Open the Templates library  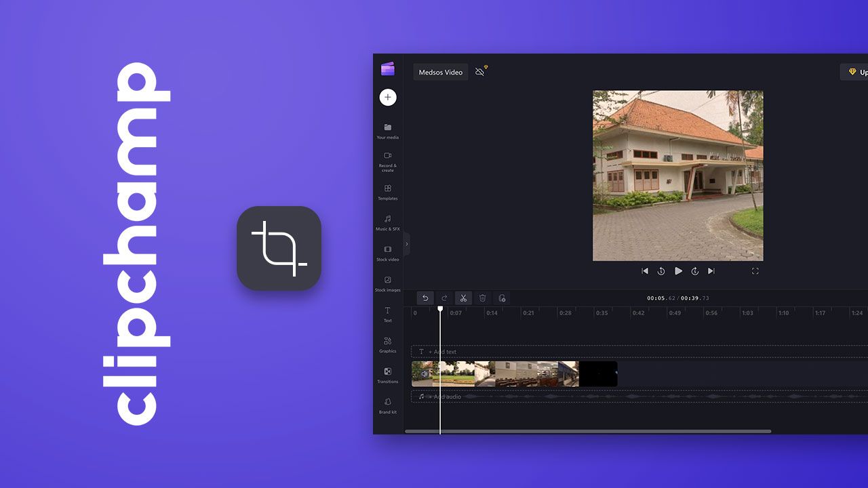[x=388, y=192]
